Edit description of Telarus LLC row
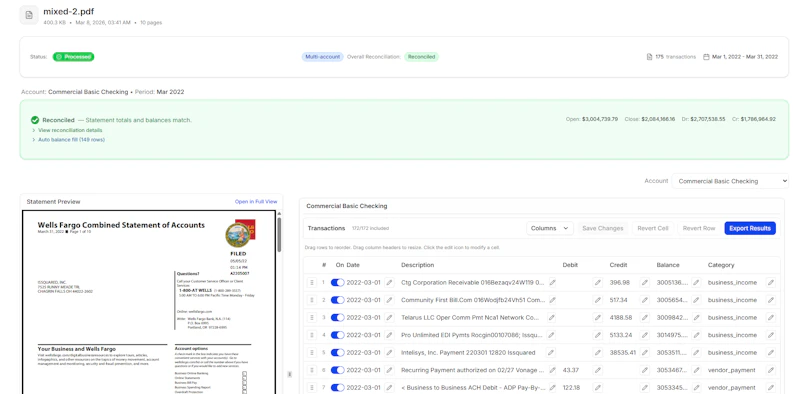Screen dimensions: 800x394 (551, 317)
